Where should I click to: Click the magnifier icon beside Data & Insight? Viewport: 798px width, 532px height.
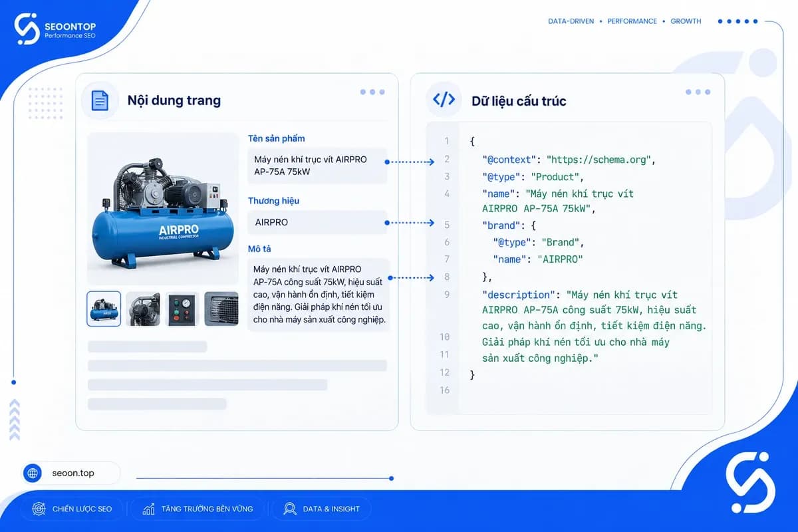click(x=290, y=509)
